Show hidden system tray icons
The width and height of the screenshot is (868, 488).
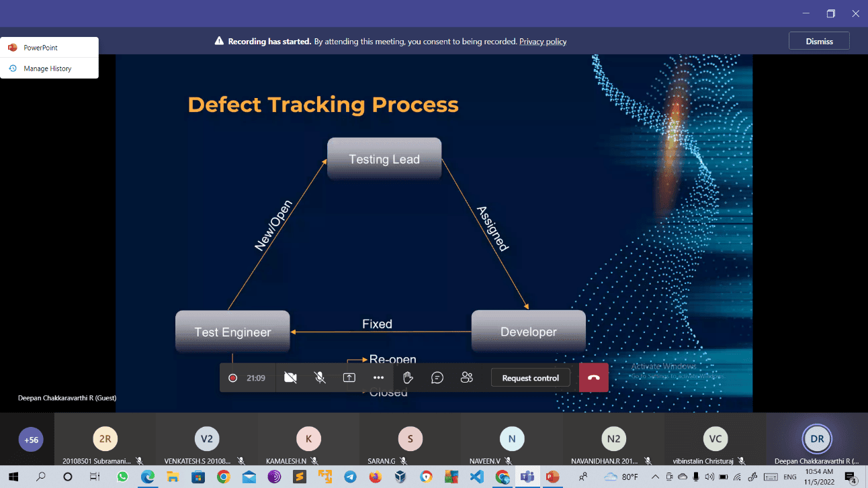[655, 477]
